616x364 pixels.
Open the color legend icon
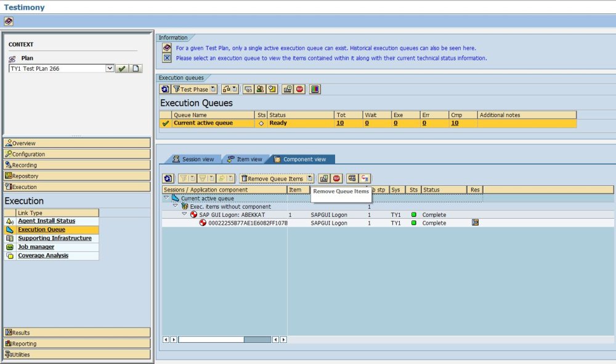[315, 89]
